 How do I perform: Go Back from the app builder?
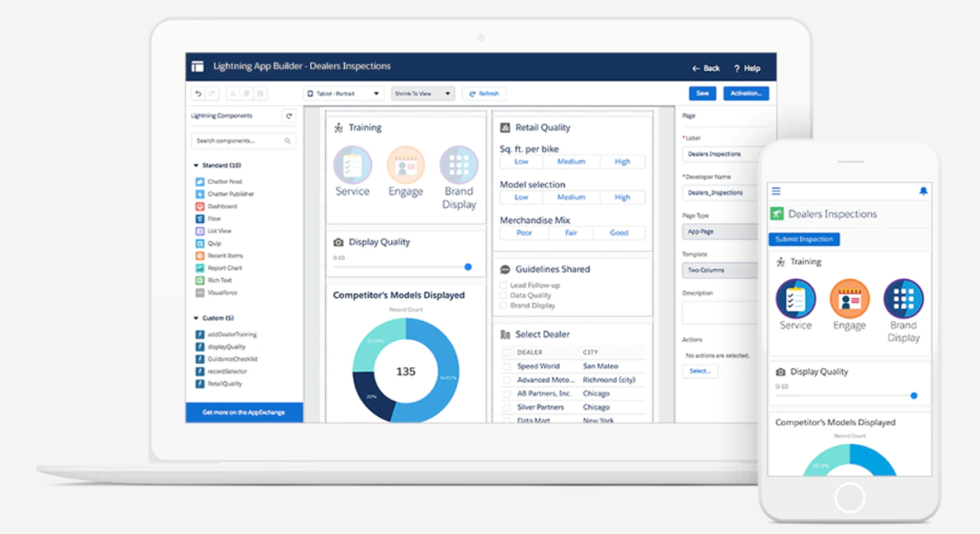tap(706, 68)
